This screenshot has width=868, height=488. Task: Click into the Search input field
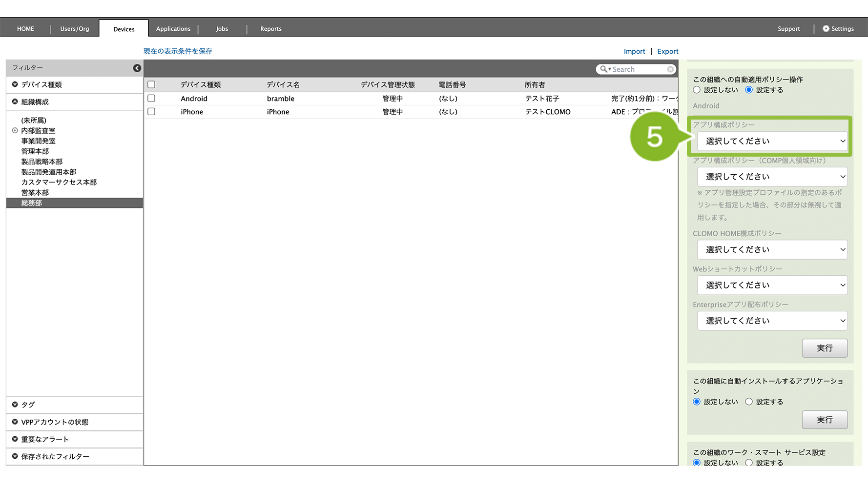pos(639,69)
